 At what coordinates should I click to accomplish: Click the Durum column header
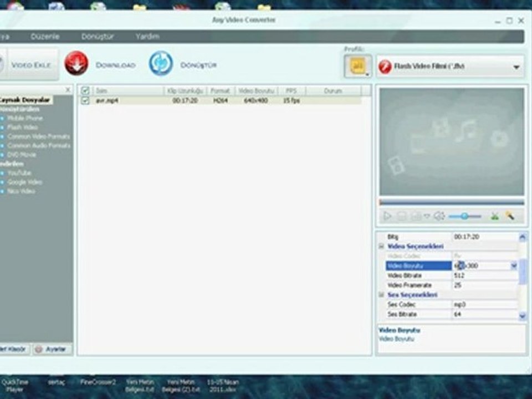pos(333,90)
